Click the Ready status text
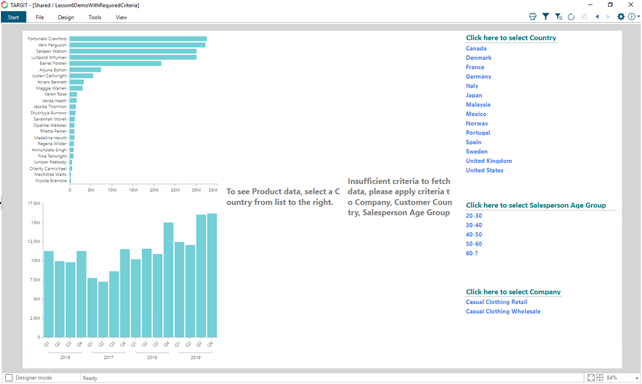This screenshot has height=384, width=642. [x=90, y=378]
